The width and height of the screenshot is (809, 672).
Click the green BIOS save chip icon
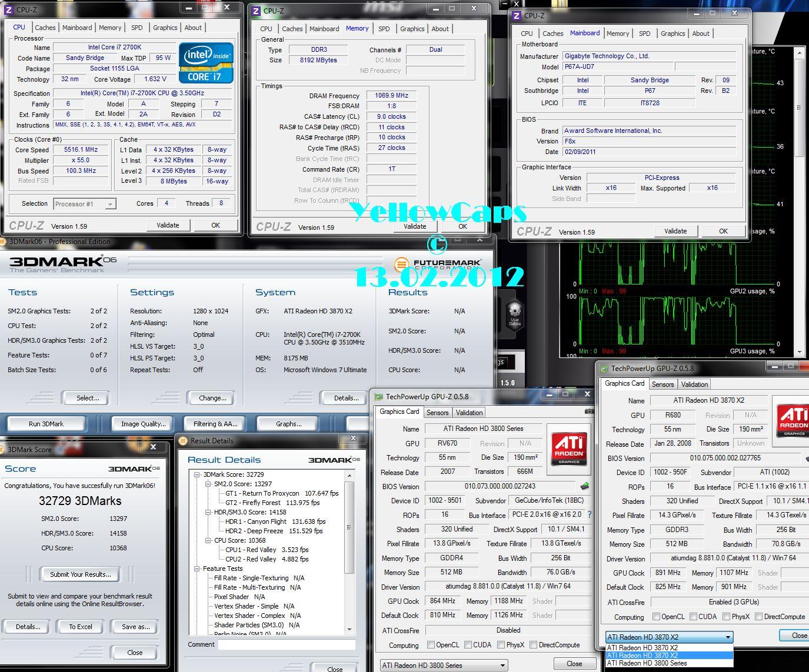pos(585,486)
